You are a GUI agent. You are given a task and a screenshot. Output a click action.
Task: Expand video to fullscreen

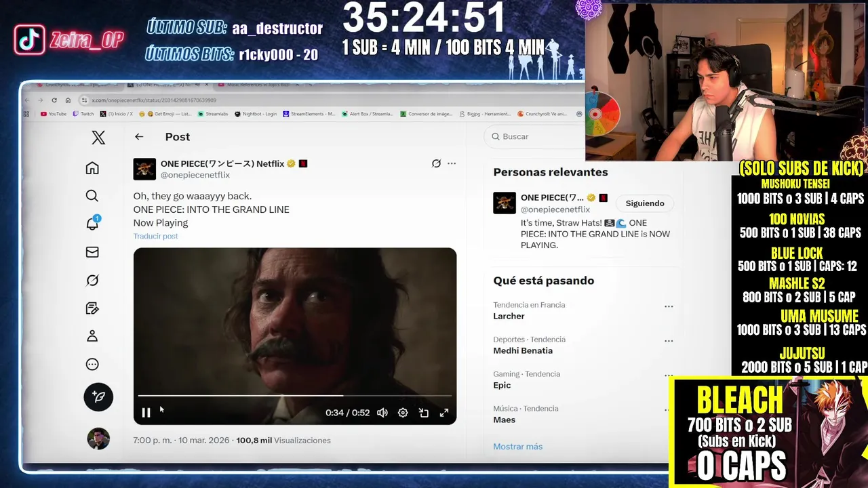pos(444,413)
